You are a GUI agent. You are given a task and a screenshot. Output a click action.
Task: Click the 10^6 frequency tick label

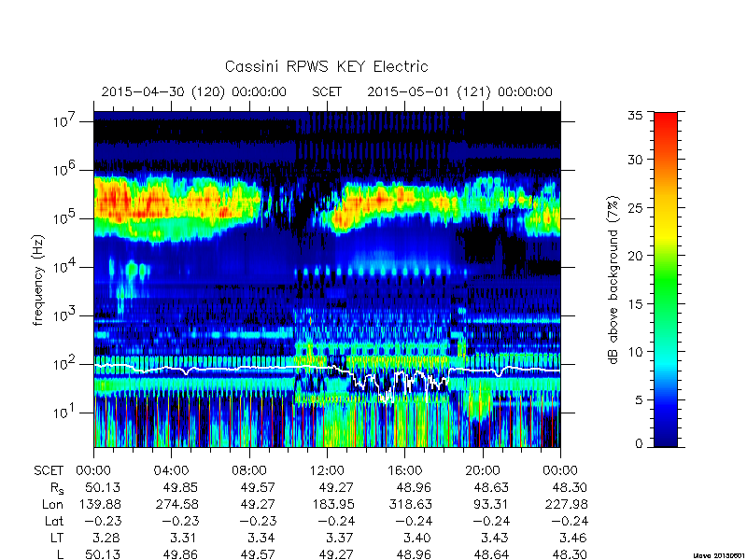pyautogui.click(x=64, y=170)
